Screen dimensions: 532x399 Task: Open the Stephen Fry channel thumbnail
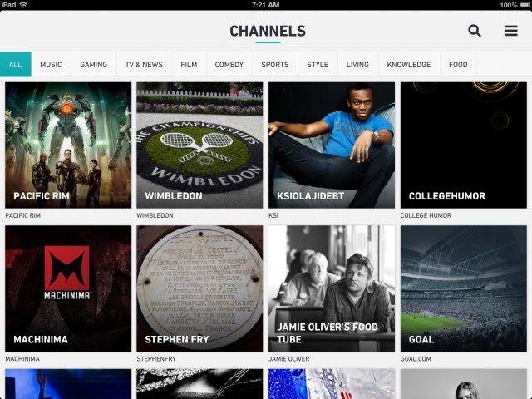[199, 288]
